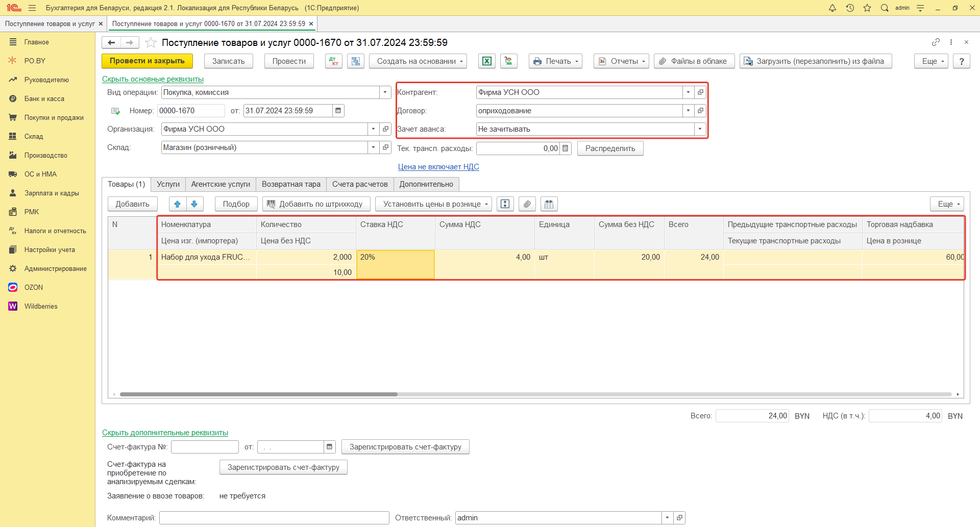980x527 pixels.
Task: Open global search magnifier icon
Action: [x=885, y=8]
